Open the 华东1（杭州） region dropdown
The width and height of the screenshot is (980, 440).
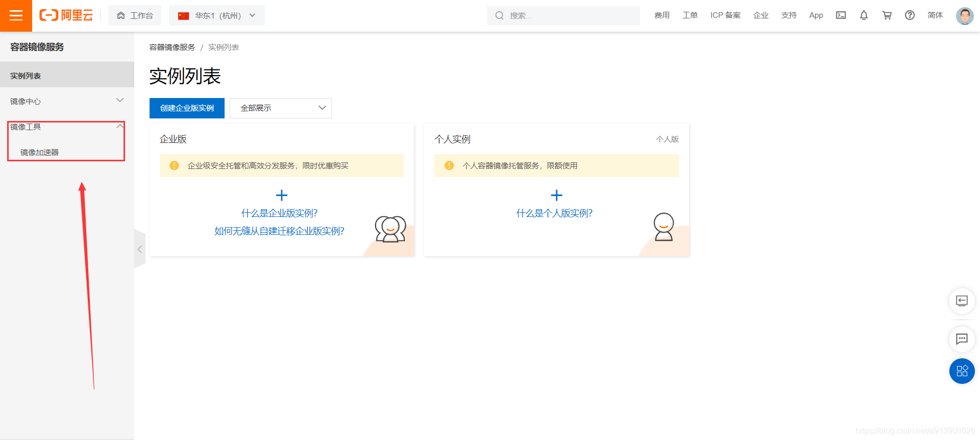click(x=217, y=15)
